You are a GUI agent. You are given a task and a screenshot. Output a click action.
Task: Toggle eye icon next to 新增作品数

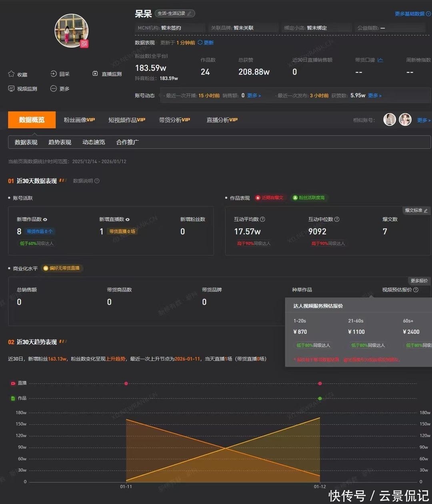[45, 220]
